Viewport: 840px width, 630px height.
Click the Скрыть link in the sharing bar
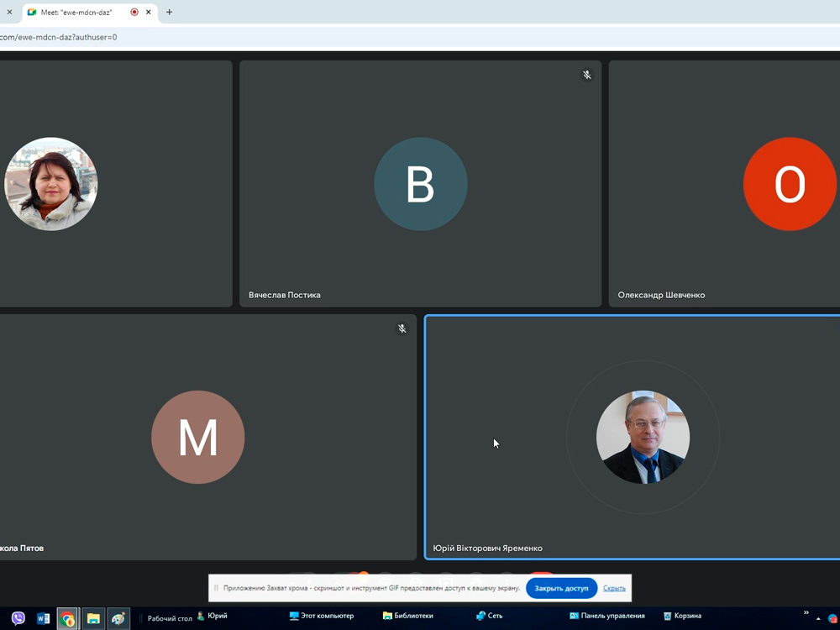(x=614, y=588)
